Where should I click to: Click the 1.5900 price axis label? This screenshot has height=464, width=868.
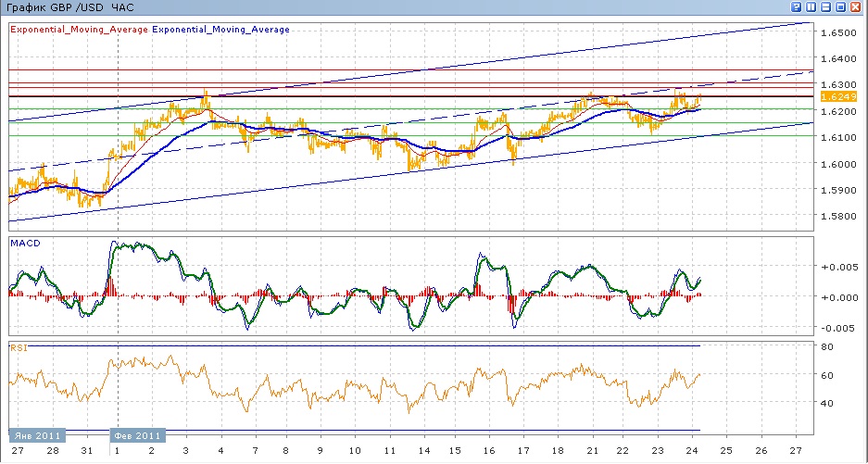tap(837, 190)
